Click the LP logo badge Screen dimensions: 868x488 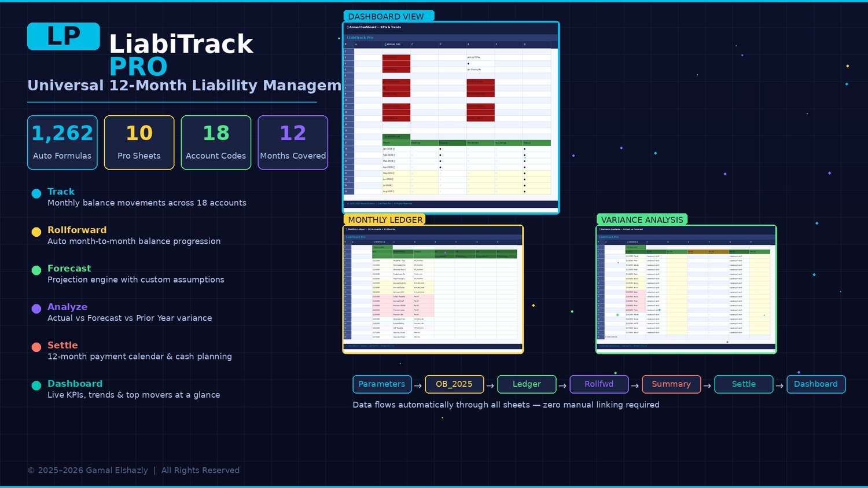pos(64,36)
